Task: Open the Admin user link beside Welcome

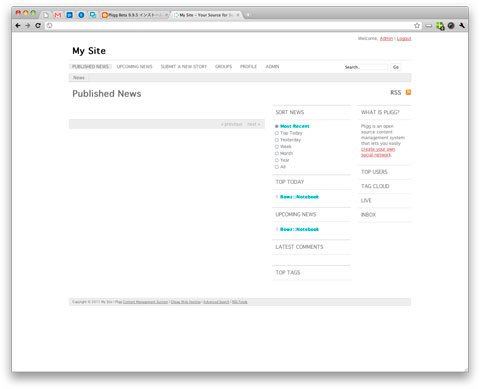Action: pos(386,39)
